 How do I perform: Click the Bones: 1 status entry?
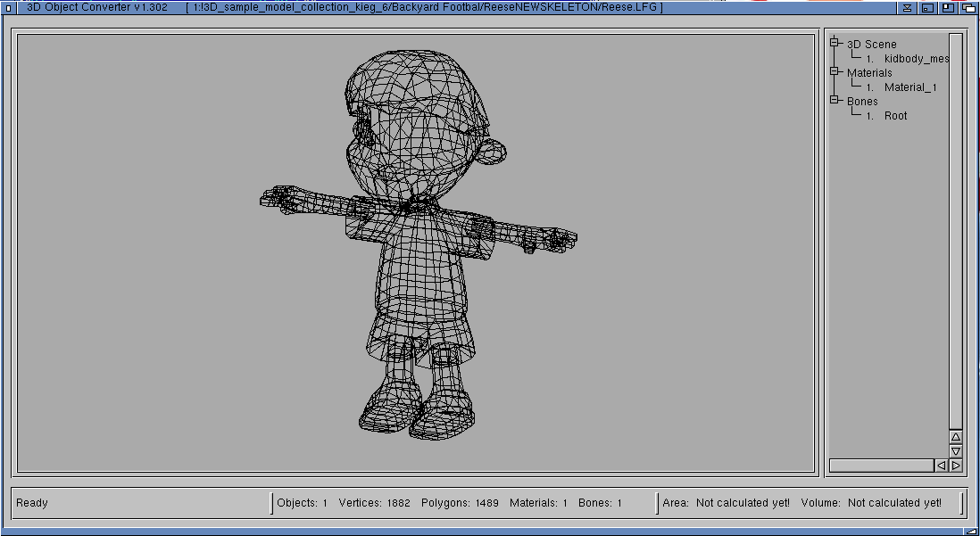[x=600, y=503]
